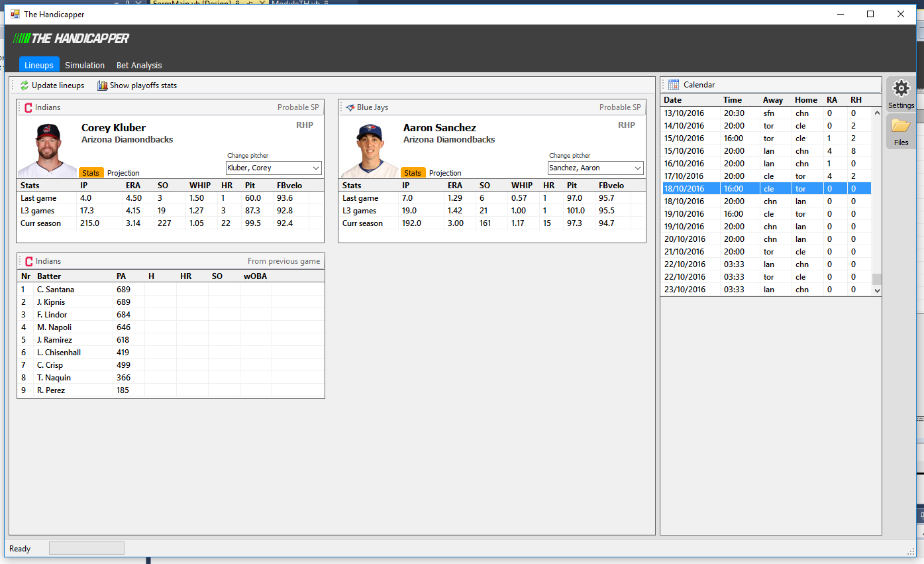Image resolution: width=924 pixels, height=564 pixels.
Task: Click the Update lineups refresh icon
Action: (x=25, y=85)
